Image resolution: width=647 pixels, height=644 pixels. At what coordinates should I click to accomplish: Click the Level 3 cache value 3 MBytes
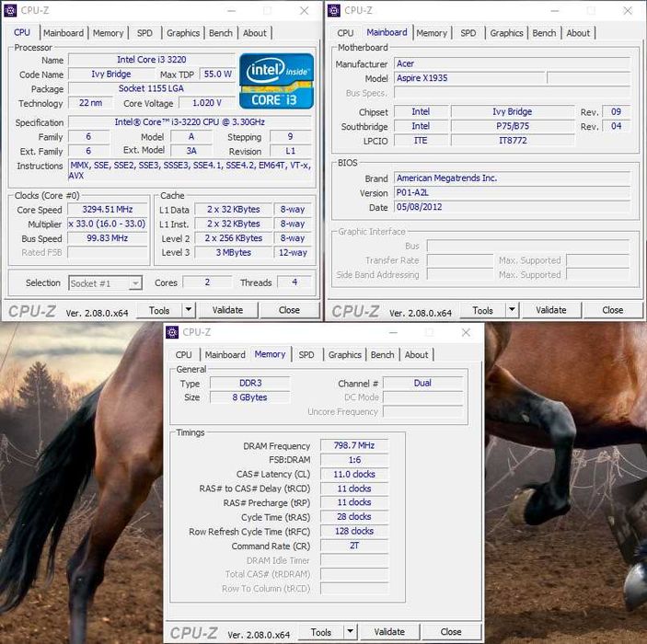click(233, 252)
